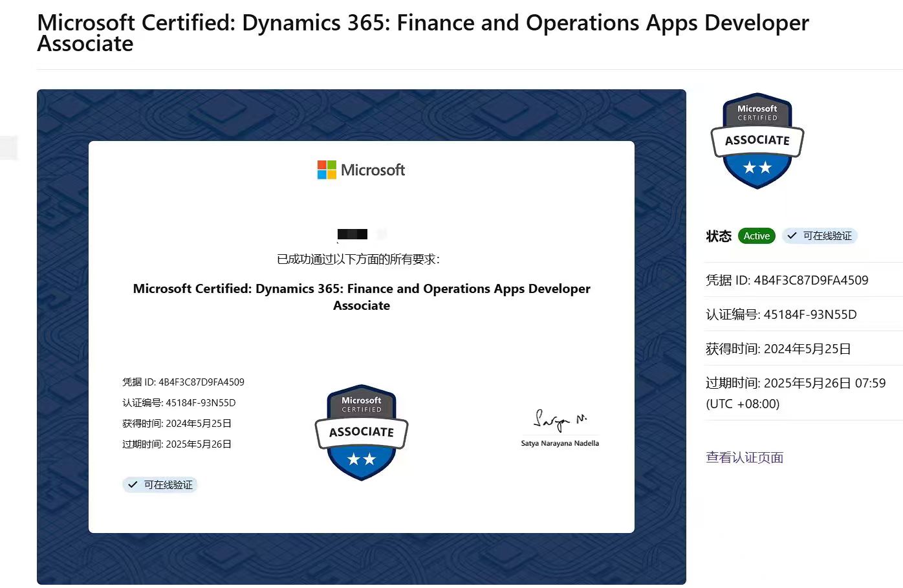
Task: Click the Satya Narayana Nadella signature
Action: 560,419
